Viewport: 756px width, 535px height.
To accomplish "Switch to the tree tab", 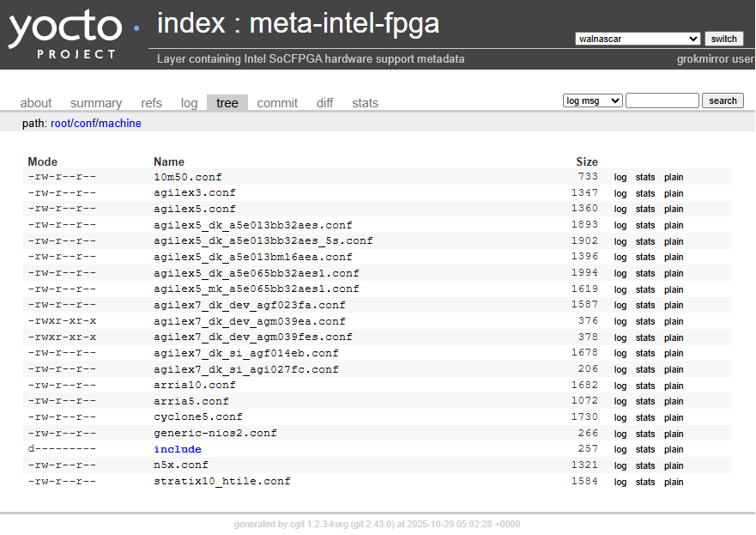I will click(x=227, y=102).
